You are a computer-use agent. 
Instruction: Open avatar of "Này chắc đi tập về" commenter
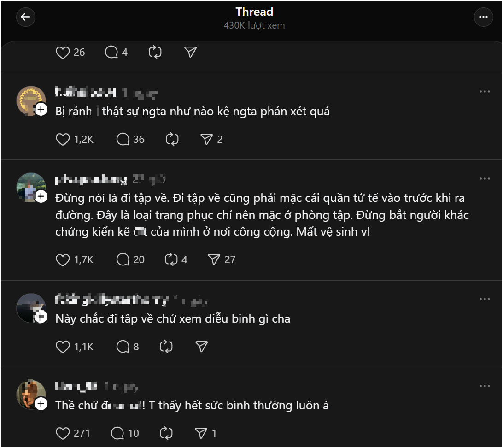(30, 307)
